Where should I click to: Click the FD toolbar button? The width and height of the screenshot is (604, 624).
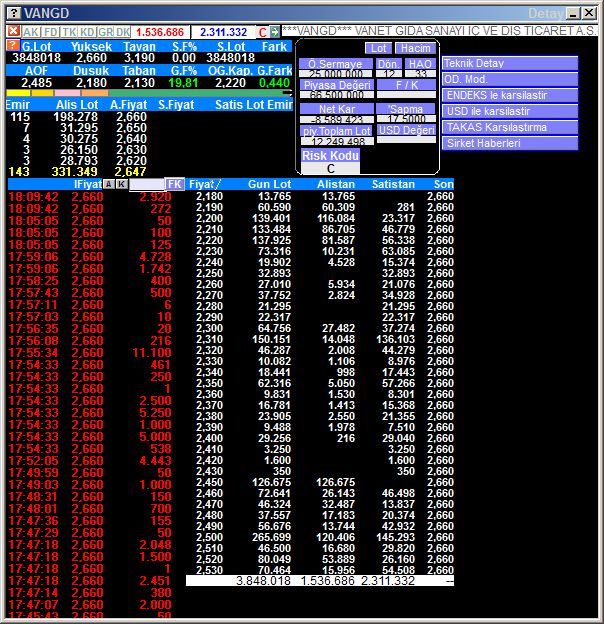51,32
